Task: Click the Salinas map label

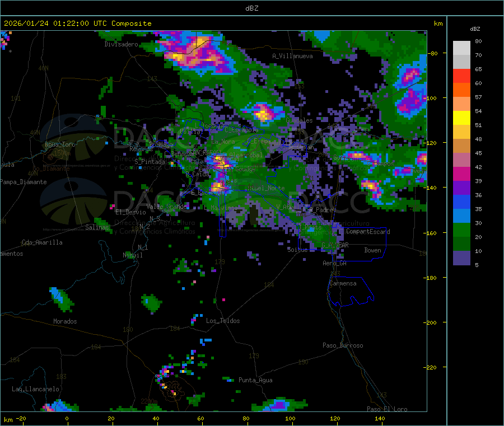Action: [x=97, y=227]
